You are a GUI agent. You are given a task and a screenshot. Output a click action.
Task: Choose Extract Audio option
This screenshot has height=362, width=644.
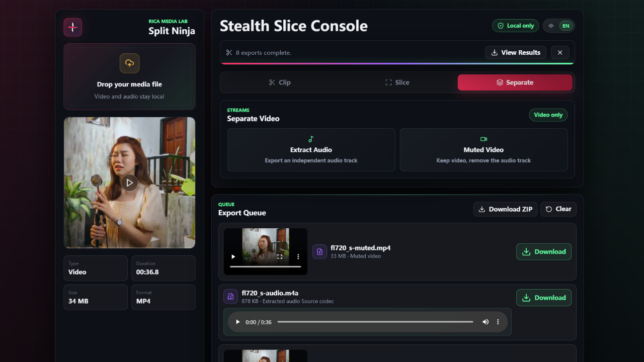(x=311, y=150)
